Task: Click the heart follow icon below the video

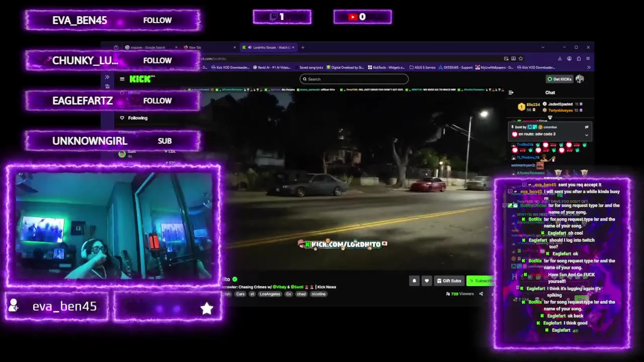Action: click(427, 281)
